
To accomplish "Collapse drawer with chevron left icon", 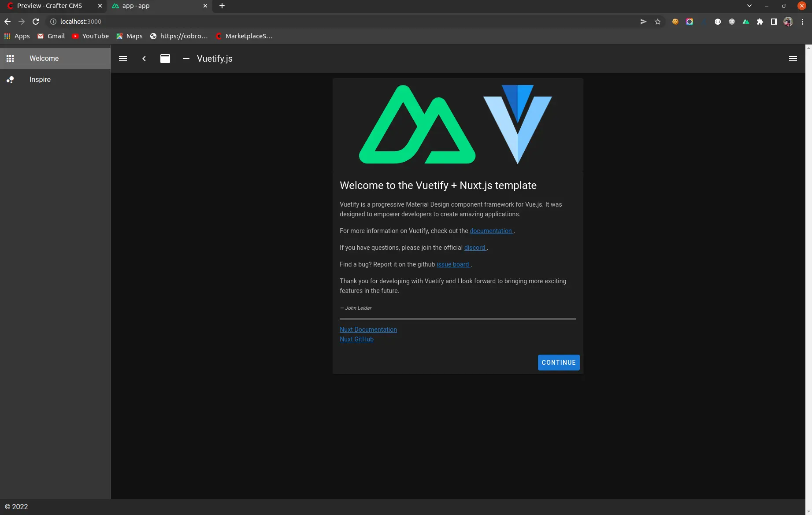I will (144, 59).
